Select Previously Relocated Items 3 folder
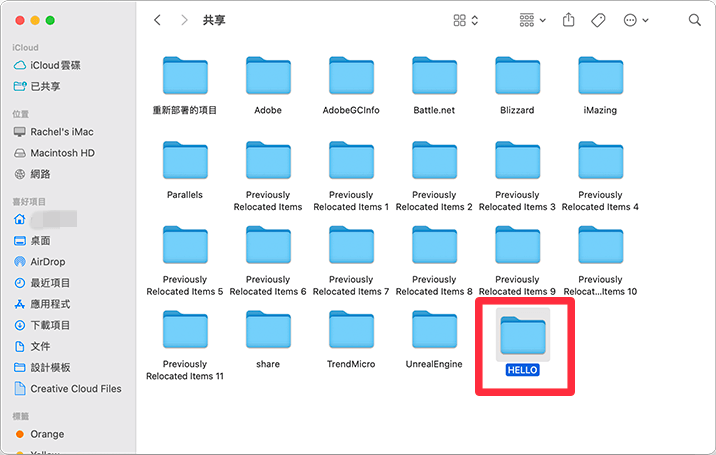Screen dimensions: 716x455 click(x=517, y=160)
